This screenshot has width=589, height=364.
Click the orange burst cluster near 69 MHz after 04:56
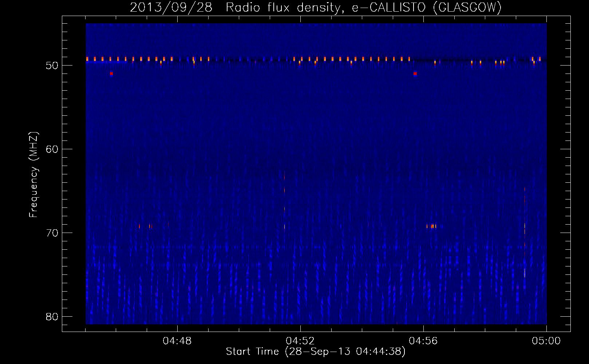pos(431,226)
